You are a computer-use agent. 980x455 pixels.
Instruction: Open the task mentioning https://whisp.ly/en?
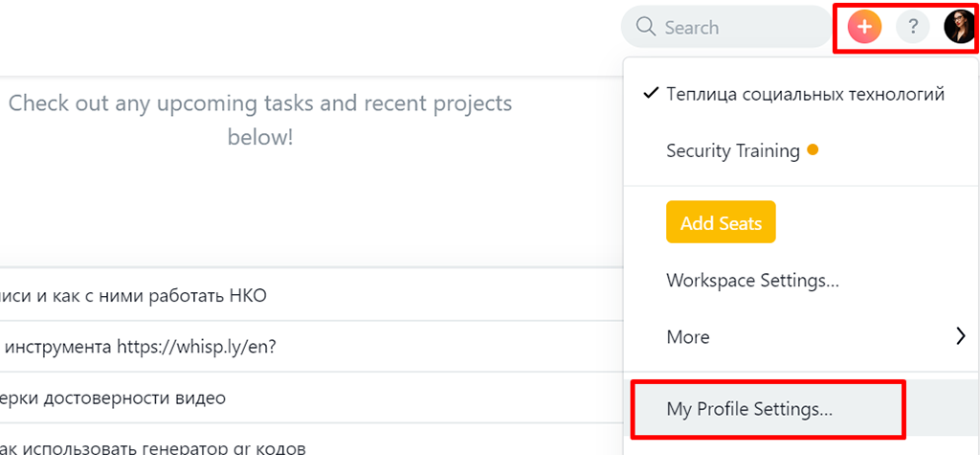pos(140,347)
